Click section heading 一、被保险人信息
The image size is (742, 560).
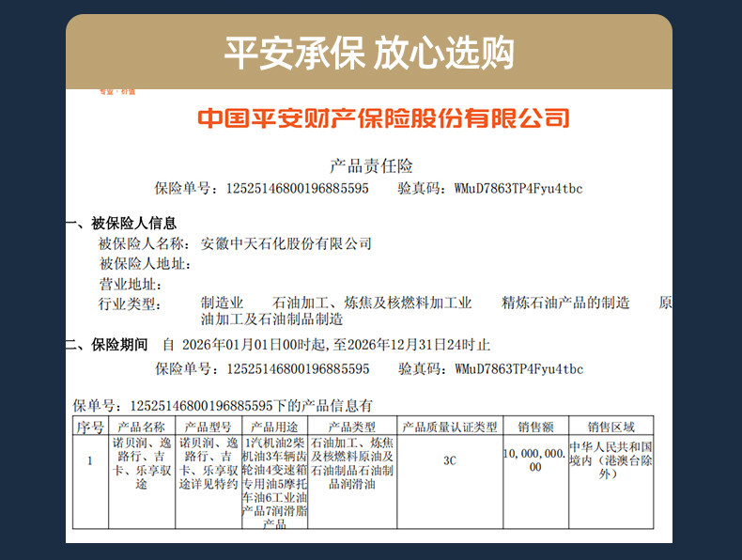(x=121, y=223)
